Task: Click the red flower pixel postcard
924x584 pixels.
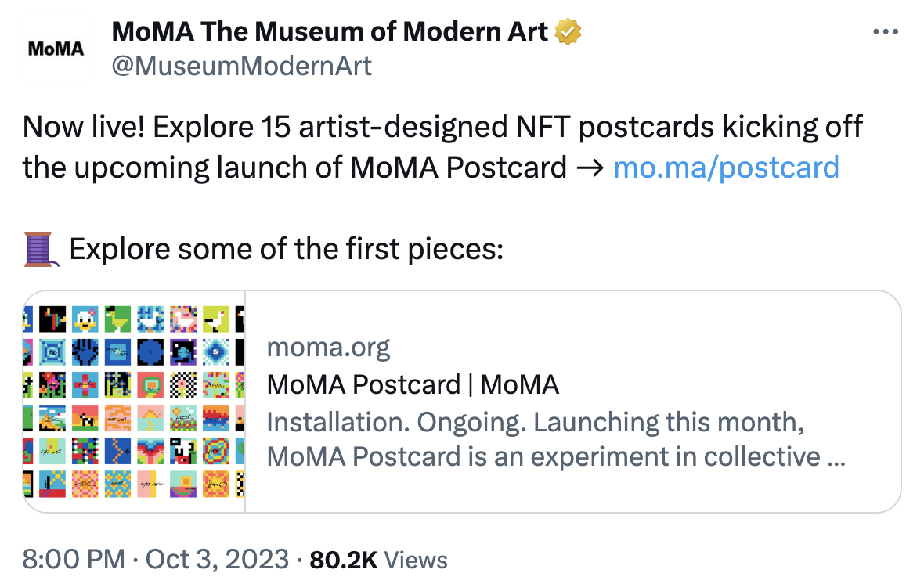Action: (53, 384)
